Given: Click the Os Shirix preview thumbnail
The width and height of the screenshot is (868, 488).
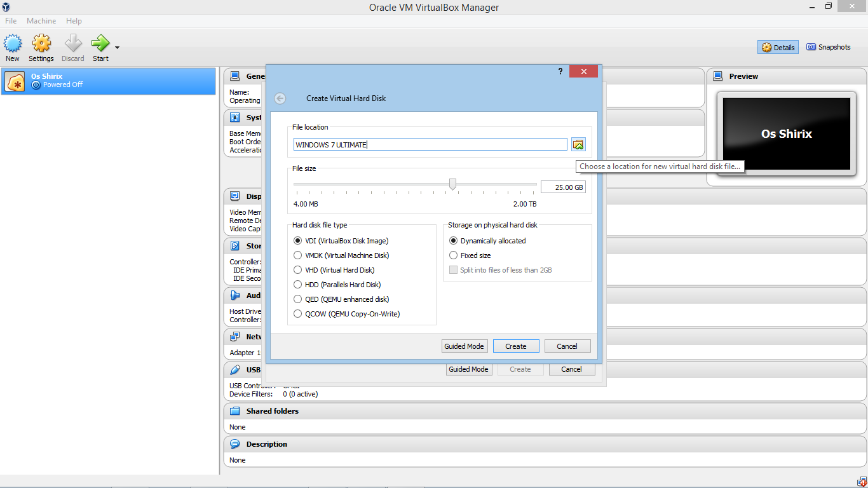Looking at the screenshot, I should click(787, 133).
